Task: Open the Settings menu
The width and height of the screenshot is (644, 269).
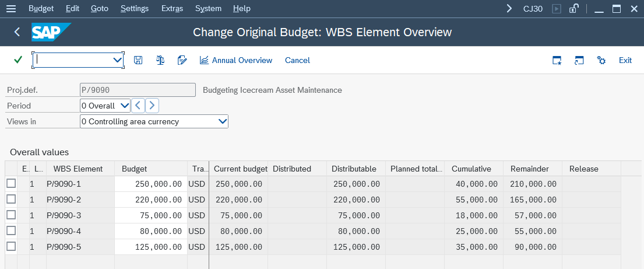Action: tap(135, 9)
